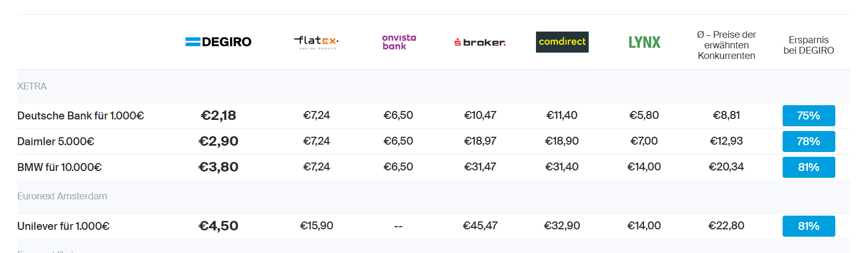
Task: Click the DEGIRO Unilever price €4,50
Action: click(218, 226)
